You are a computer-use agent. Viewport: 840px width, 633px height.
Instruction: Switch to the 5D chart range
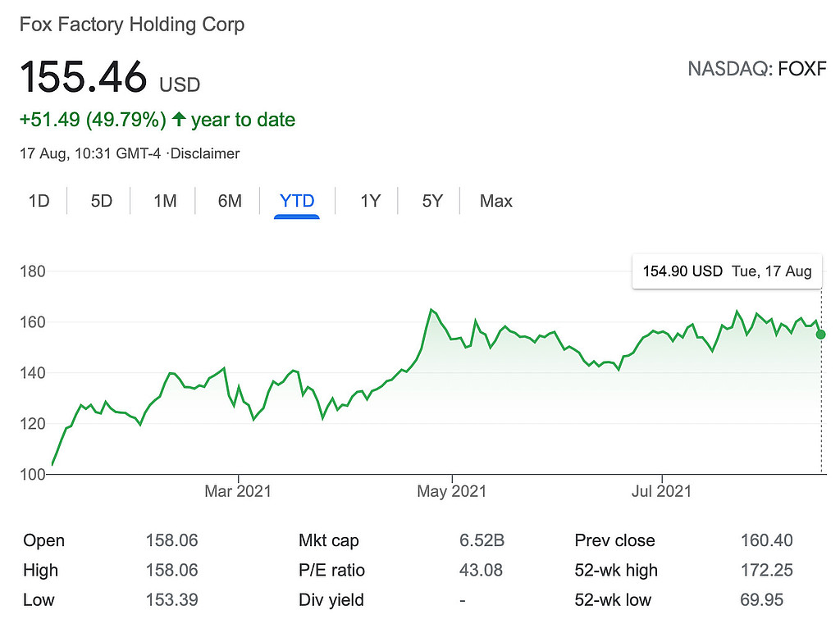(x=101, y=201)
